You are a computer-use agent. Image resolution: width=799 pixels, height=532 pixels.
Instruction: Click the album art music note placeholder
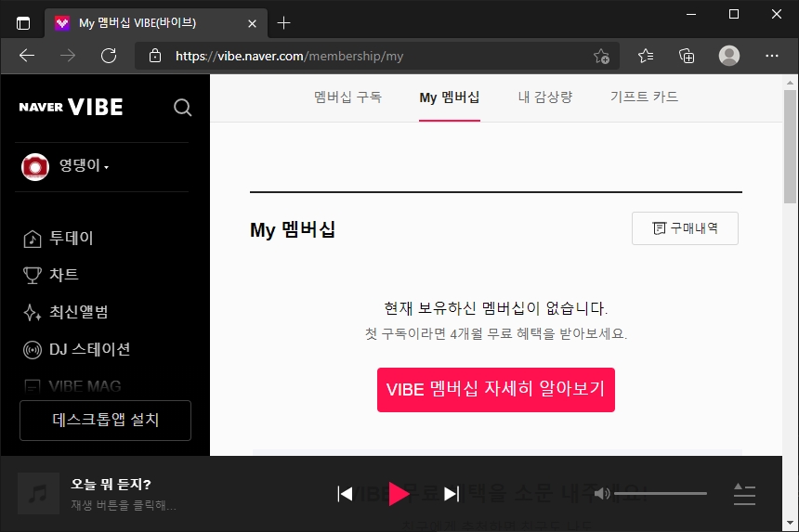(39, 493)
